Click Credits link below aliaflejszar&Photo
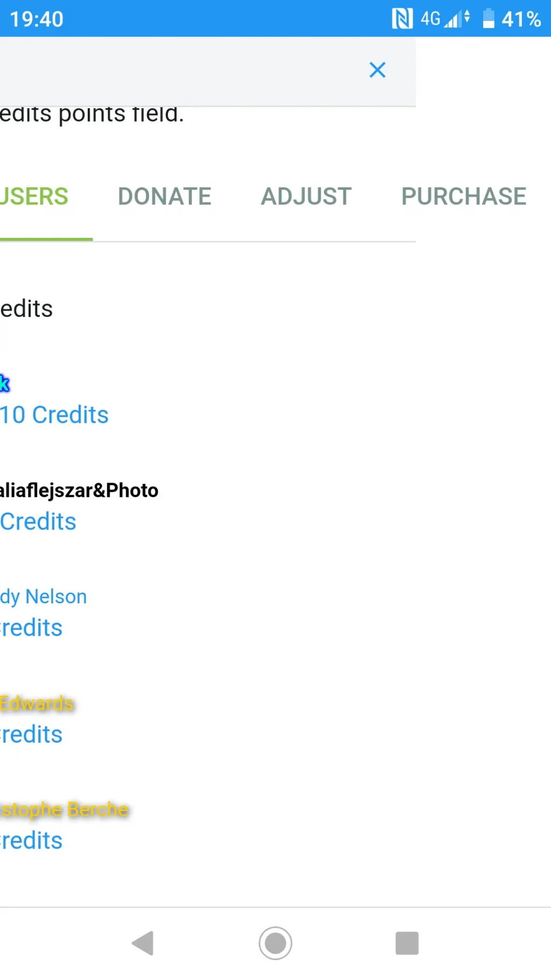Viewport: 551px width, 980px height. click(38, 521)
